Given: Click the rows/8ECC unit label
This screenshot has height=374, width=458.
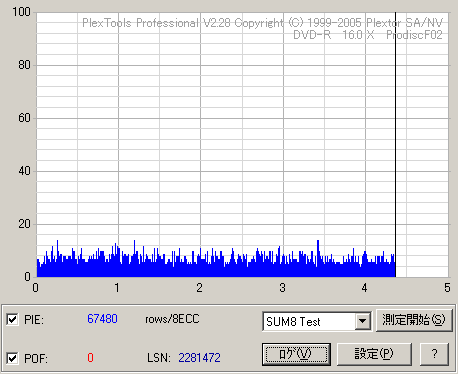Looking at the screenshot, I should [172, 319].
